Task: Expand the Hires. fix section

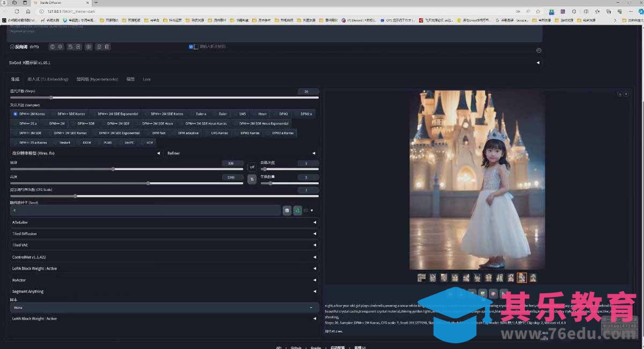Action: [86, 153]
